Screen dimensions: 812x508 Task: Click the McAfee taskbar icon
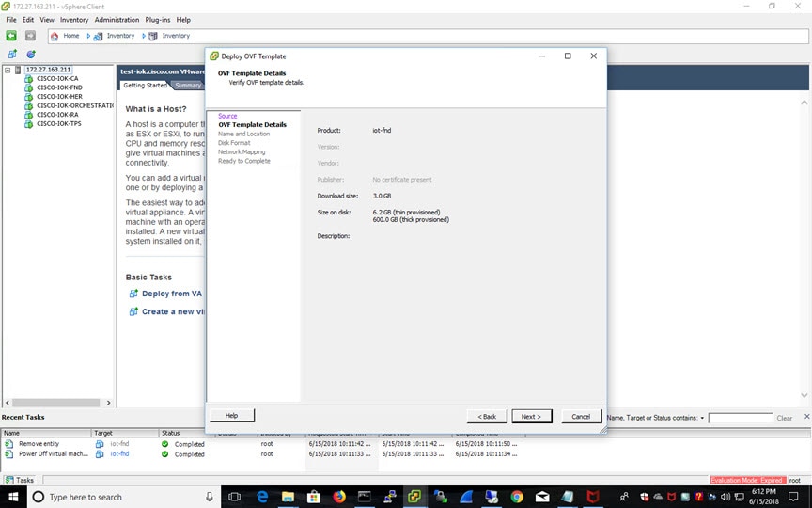coord(592,497)
